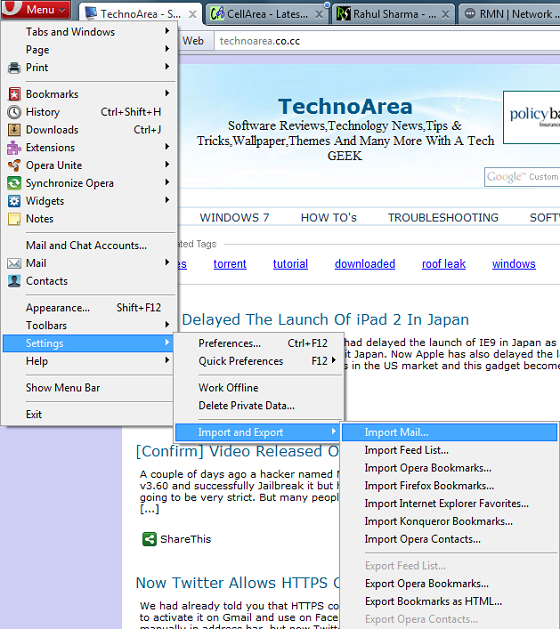Choose Import Opera Bookmarks

pos(428,468)
